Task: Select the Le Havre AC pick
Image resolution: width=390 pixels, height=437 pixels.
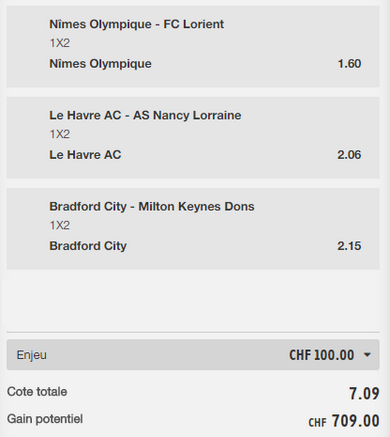Action: pos(85,155)
